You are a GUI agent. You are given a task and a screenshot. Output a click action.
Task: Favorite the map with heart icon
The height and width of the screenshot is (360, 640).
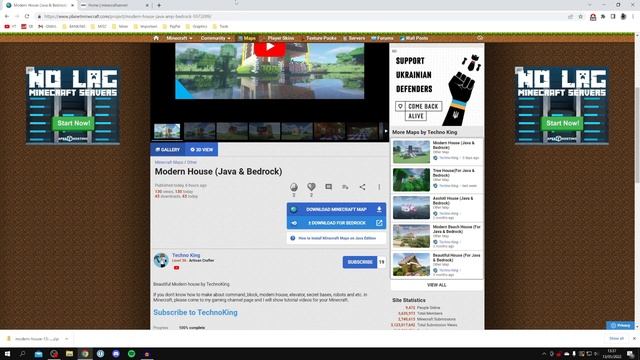coord(311,187)
